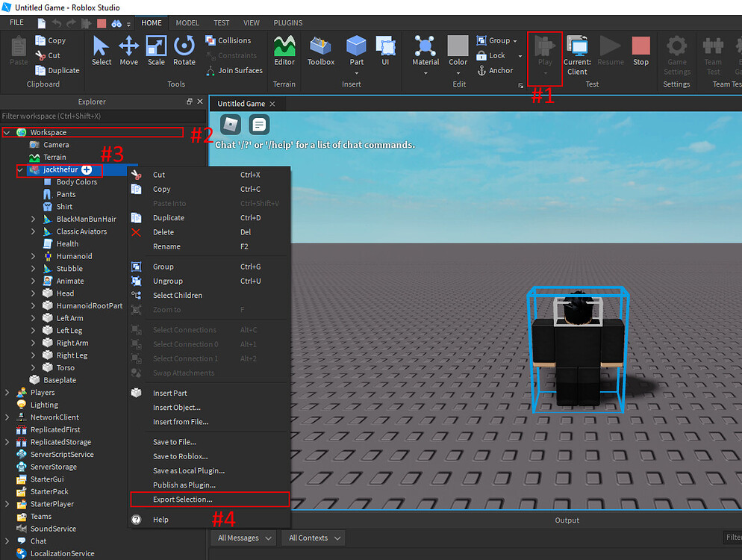
Task: Choose Export Selection from the context menu
Action: tap(181, 499)
